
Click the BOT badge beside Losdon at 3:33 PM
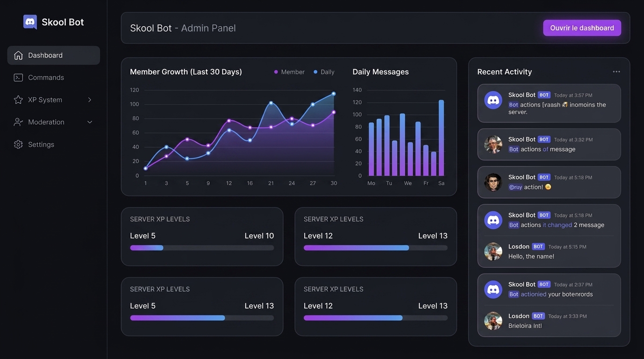538,316
